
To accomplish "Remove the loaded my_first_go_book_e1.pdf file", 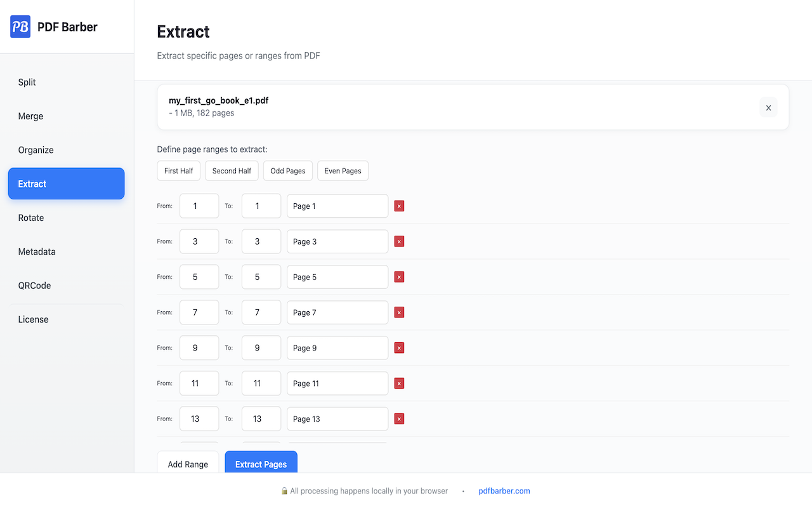I will pyautogui.click(x=768, y=107).
